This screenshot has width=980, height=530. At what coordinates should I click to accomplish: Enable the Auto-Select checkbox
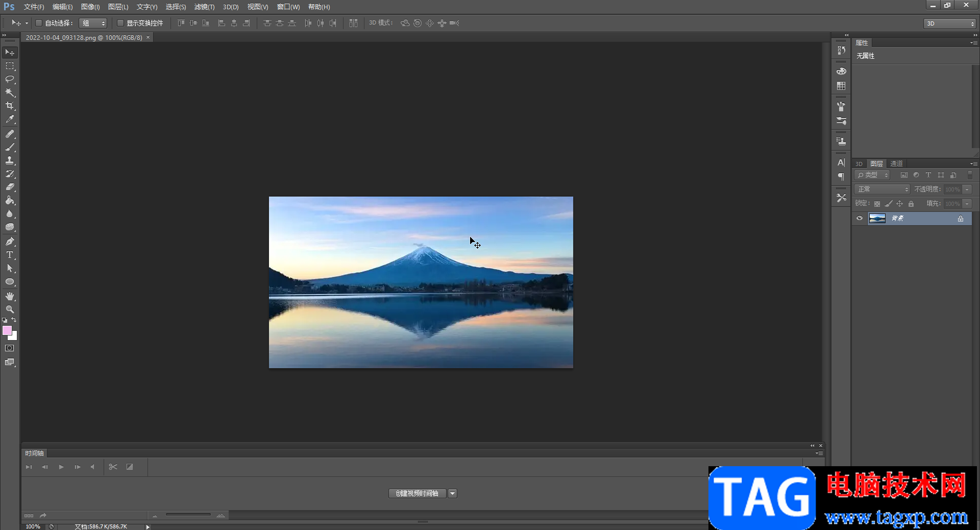pos(39,23)
